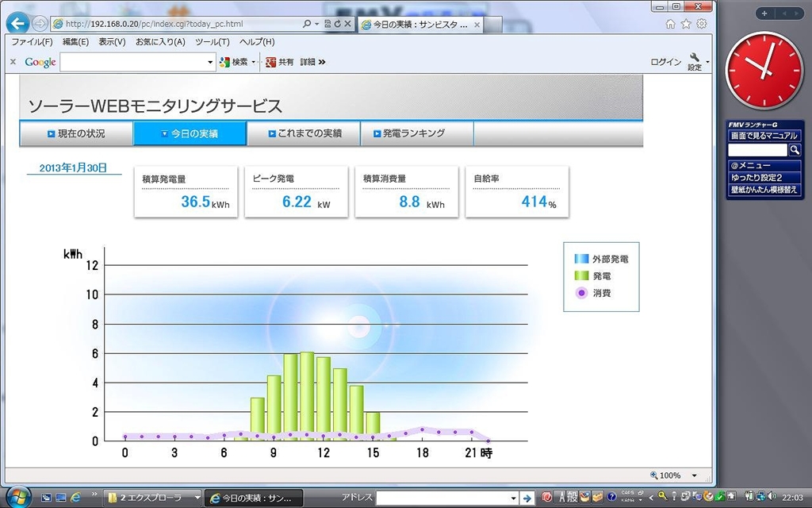This screenshot has height=508, width=812.
Task: Open Google toolbar search box dropdown
Action: click(209, 62)
